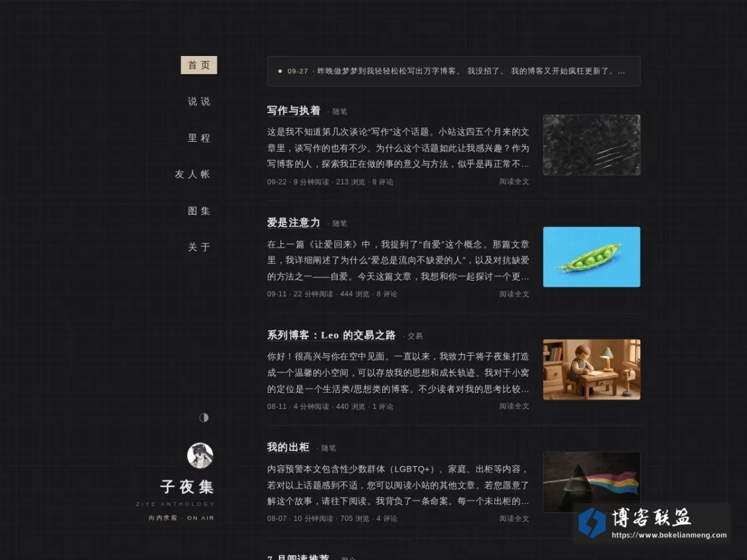Open the 里程 menu item
This screenshot has width=747, height=560.
(x=199, y=138)
